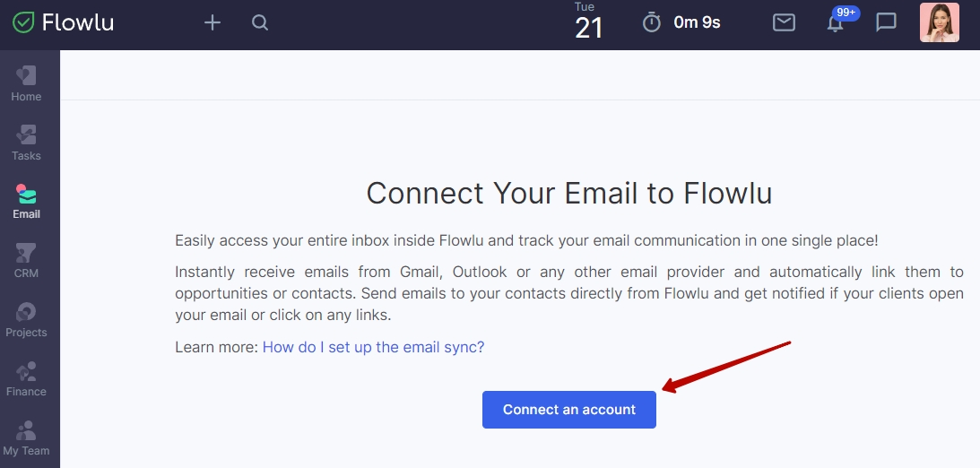Follow the email sync setup help link

tap(373, 347)
